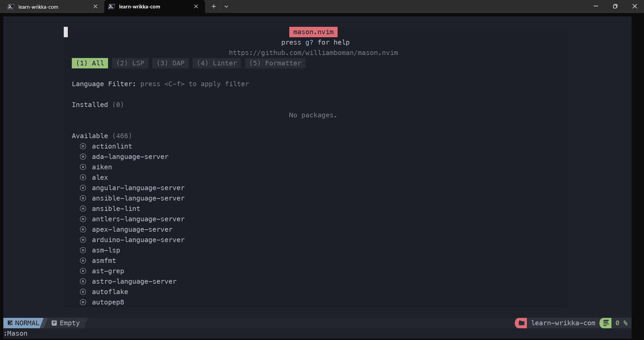
Task: Select the arduino-language-server package name
Action: tap(138, 240)
